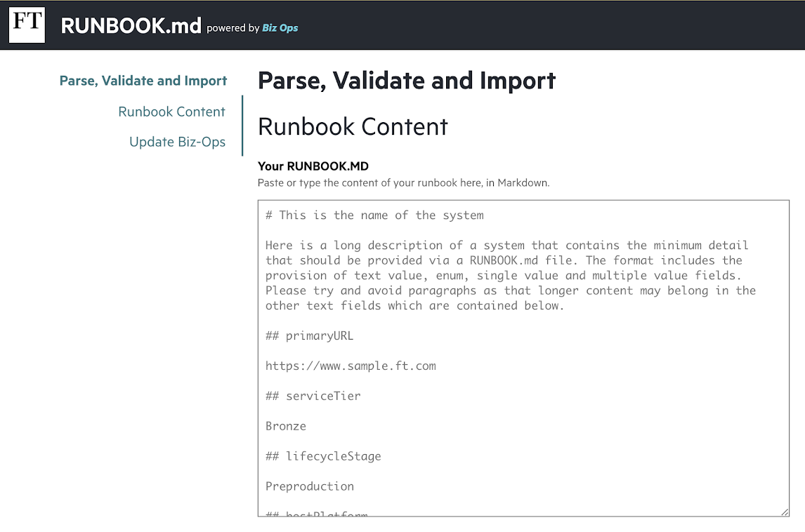Click the 'Runbook Content' section heading

pos(353,127)
